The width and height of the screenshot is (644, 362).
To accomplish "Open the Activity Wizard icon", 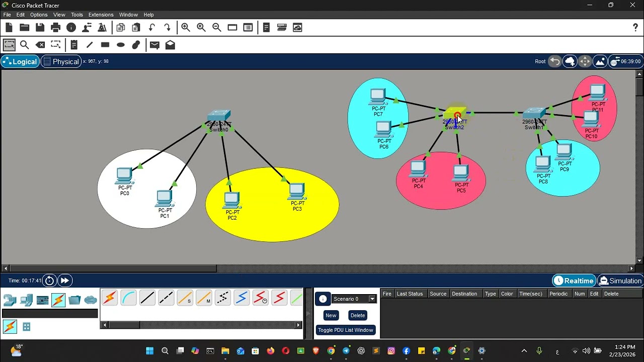I will 102,28.
